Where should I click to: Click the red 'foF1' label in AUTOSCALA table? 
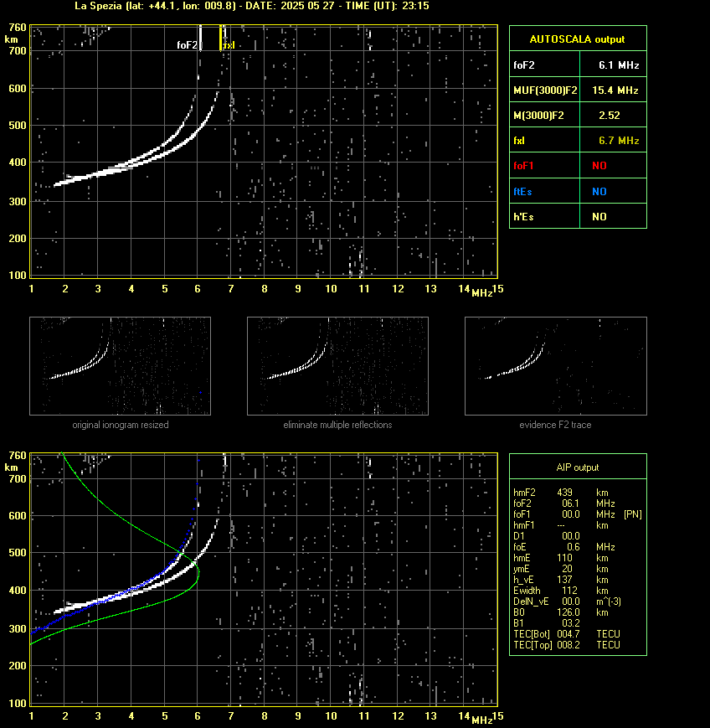pos(523,166)
